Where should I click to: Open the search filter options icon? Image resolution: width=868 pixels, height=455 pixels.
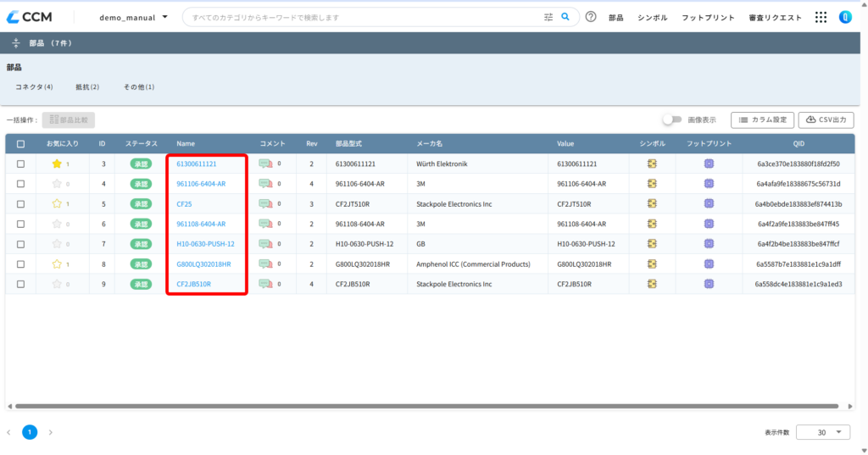(548, 17)
